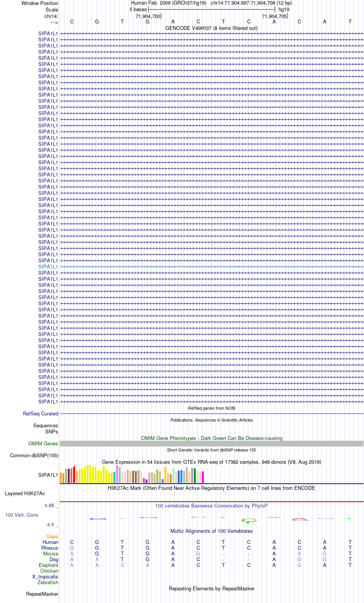Viewport: 364px width, 603px height.
Task: Open OMIM Gene Phenotypes track title
Action: (x=212, y=438)
